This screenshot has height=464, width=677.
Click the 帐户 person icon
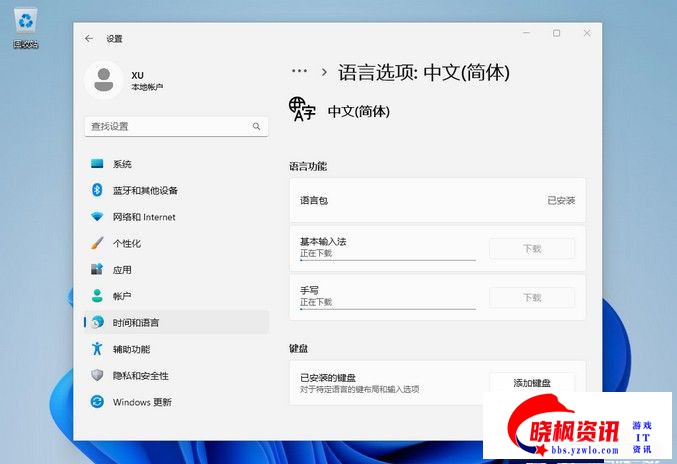[97, 296]
